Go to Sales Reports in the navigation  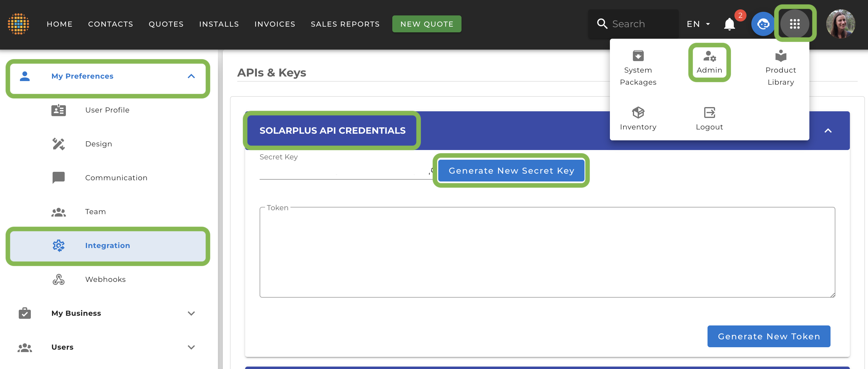pos(345,24)
